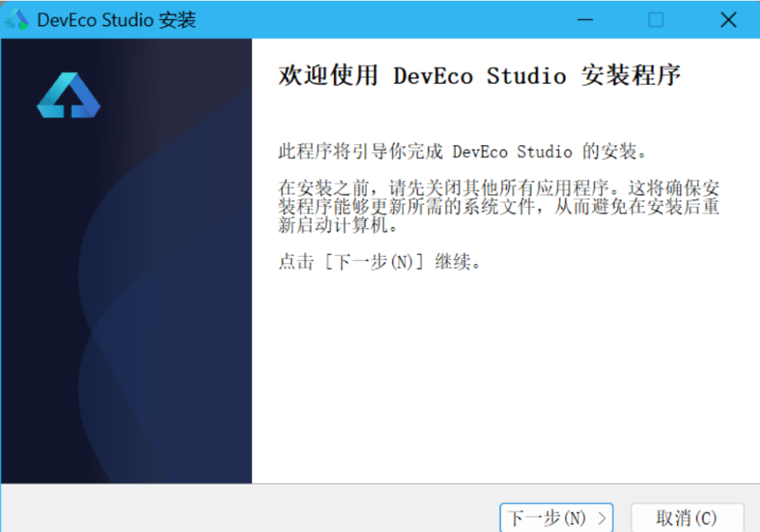Click the DevEco Studio icon in the title bar
This screenshot has width=760, height=532.
coord(17,20)
